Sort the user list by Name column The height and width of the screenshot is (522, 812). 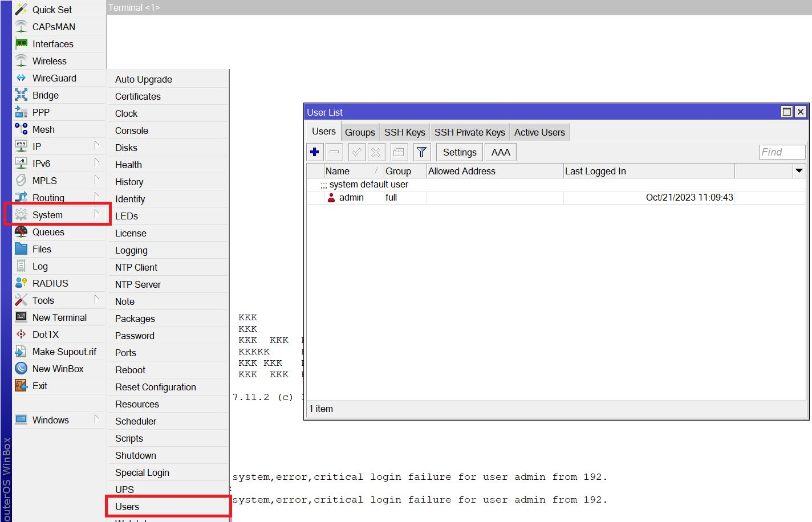pos(353,171)
